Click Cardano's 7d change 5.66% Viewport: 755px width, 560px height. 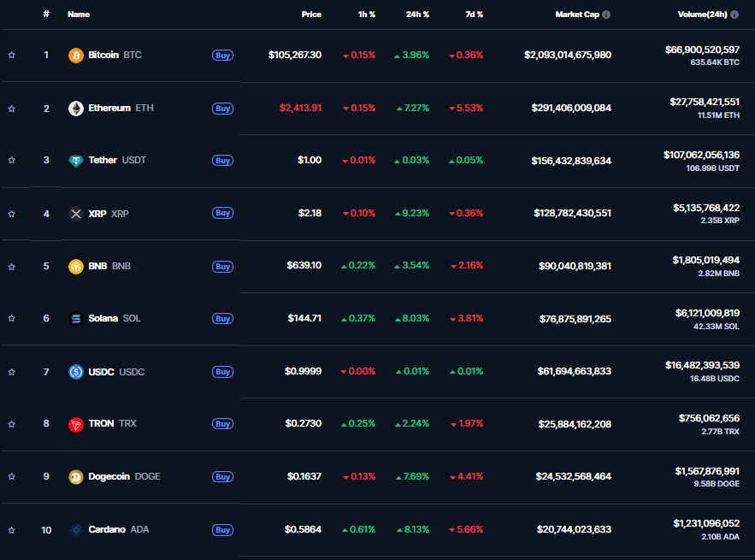[466, 529]
